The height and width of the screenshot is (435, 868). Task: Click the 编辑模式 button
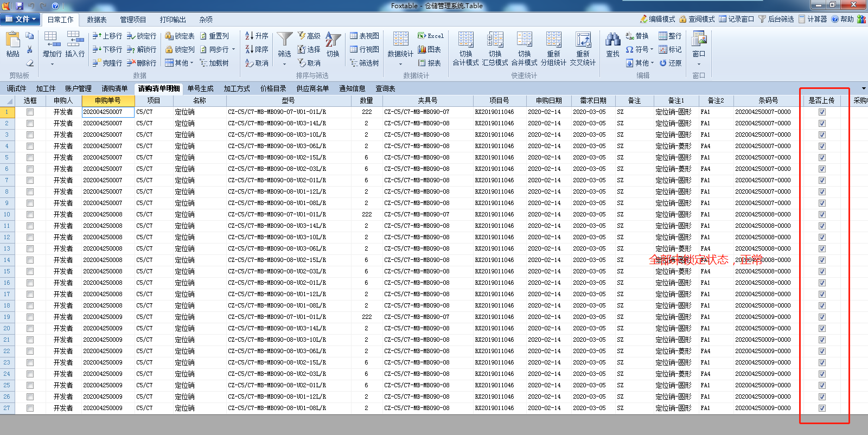click(657, 19)
